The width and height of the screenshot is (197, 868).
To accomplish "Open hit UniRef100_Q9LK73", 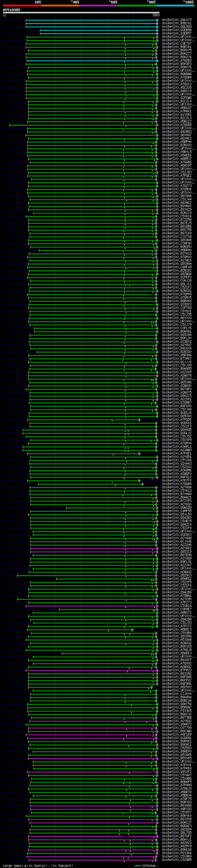I will point(176,20).
